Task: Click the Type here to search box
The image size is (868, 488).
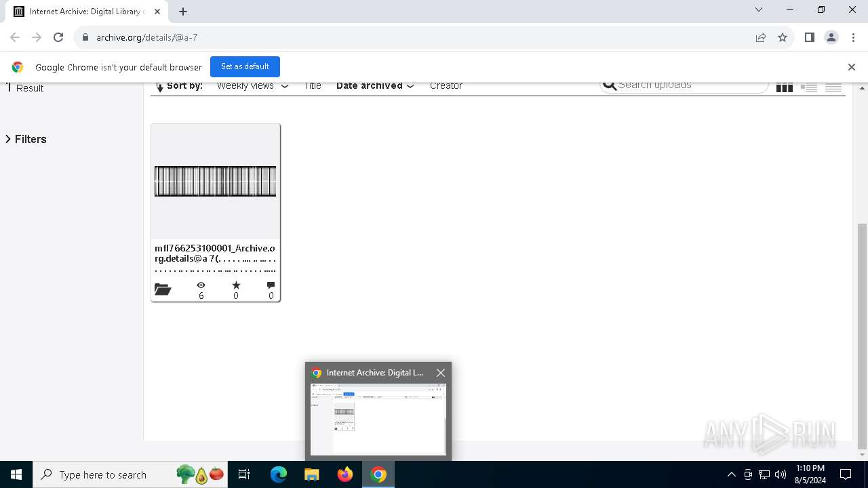Action: coord(132,474)
